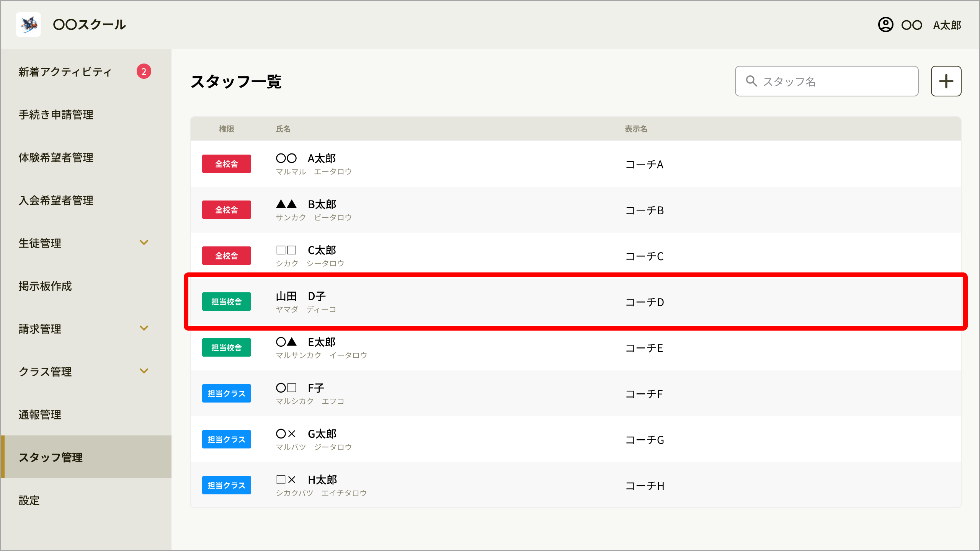The width and height of the screenshot is (980, 551).
Task: Click the 表示名 column header
Action: (636, 129)
